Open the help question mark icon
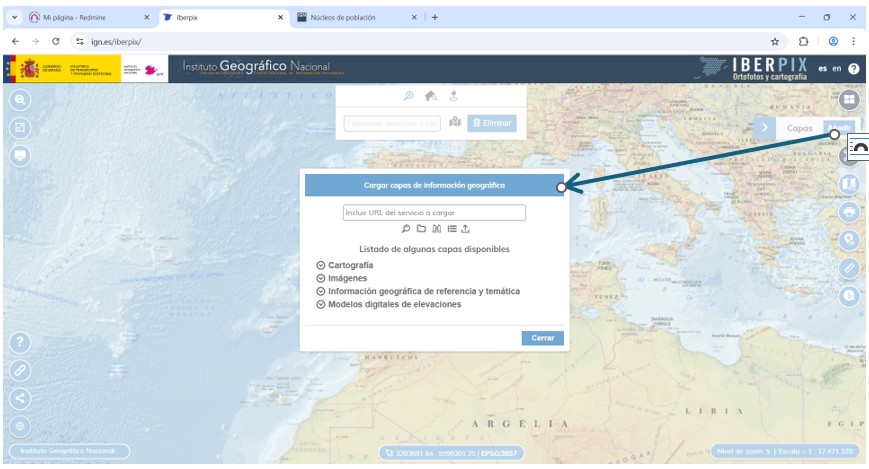The width and height of the screenshot is (869, 469). click(x=20, y=341)
